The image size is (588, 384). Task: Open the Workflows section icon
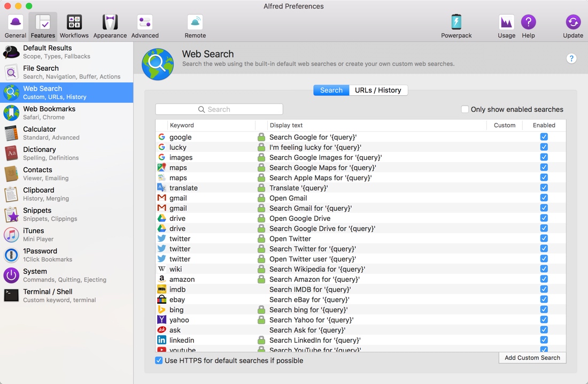pyautogui.click(x=74, y=26)
